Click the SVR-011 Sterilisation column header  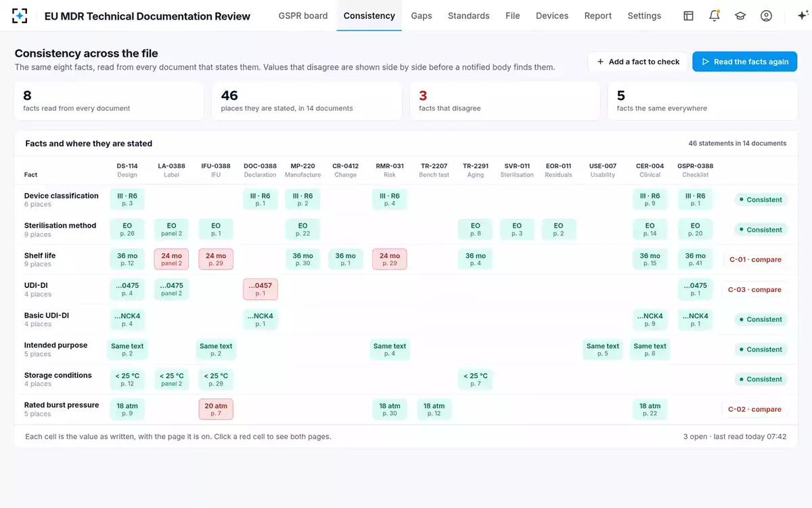[517, 170]
